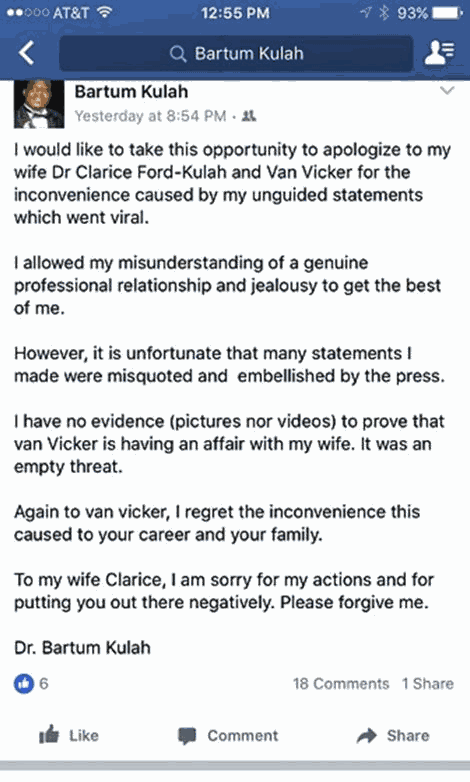
Task: Tap the friends audience icon beside timestamp
Action: pos(248,116)
